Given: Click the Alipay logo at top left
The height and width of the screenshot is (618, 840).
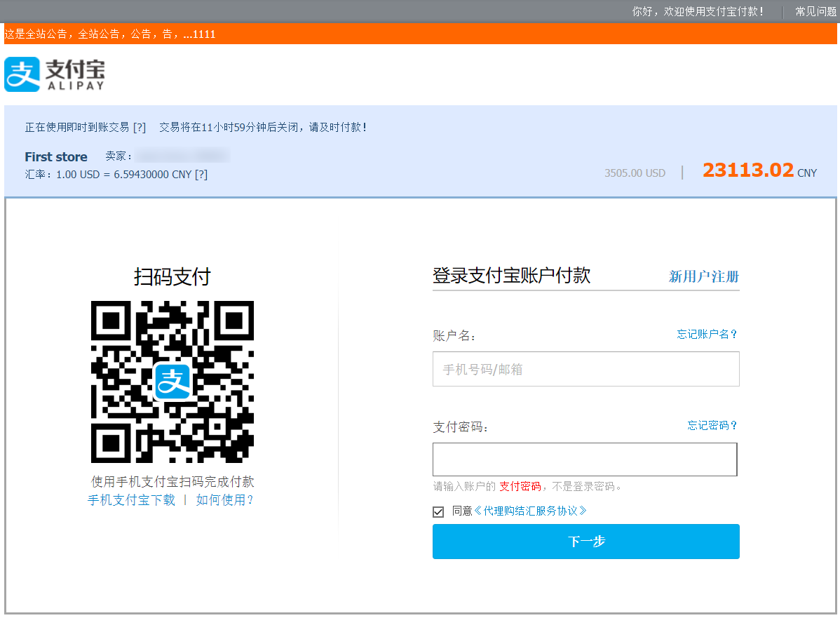Looking at the screenshot, I should click(55, 74).
